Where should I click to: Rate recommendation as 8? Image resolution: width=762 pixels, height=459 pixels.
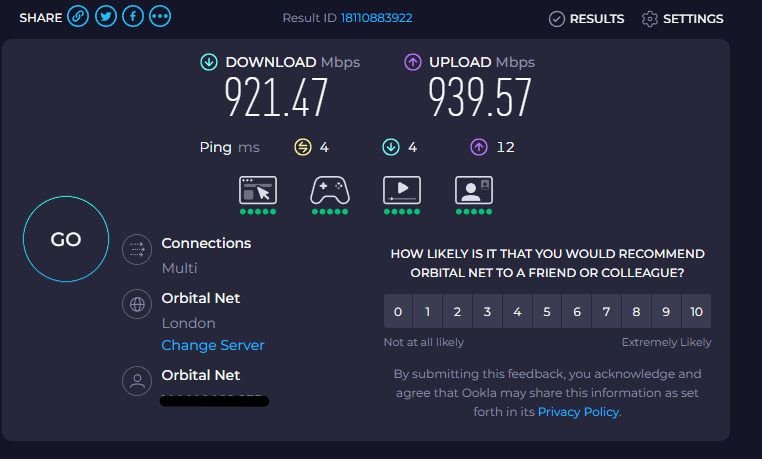[x=637, y=311]
